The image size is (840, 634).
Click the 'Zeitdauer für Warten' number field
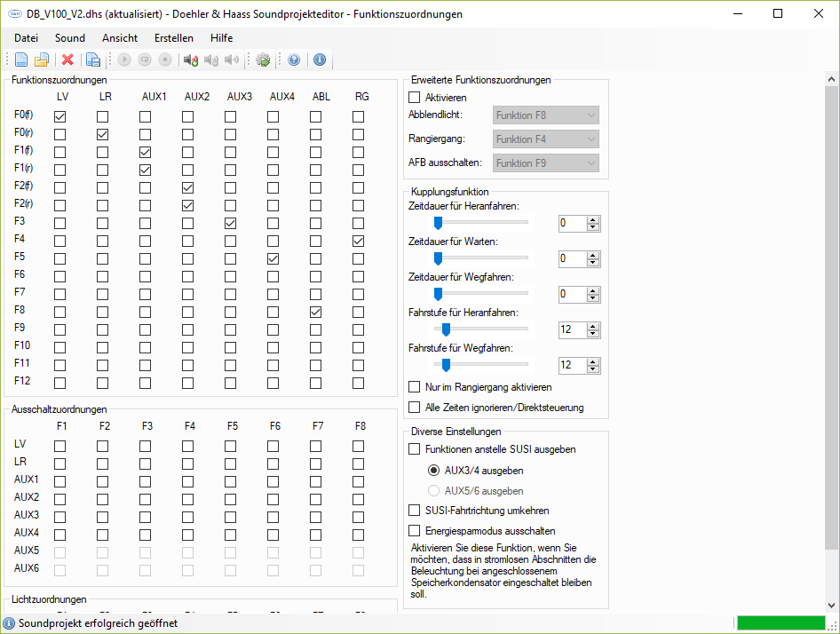pos(572,259)
